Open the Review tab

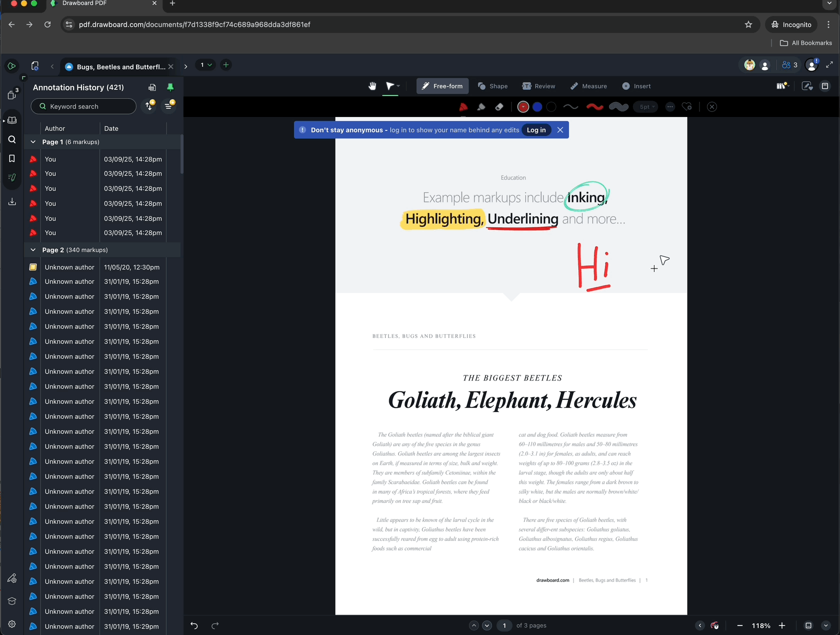[x=538, y=86]
